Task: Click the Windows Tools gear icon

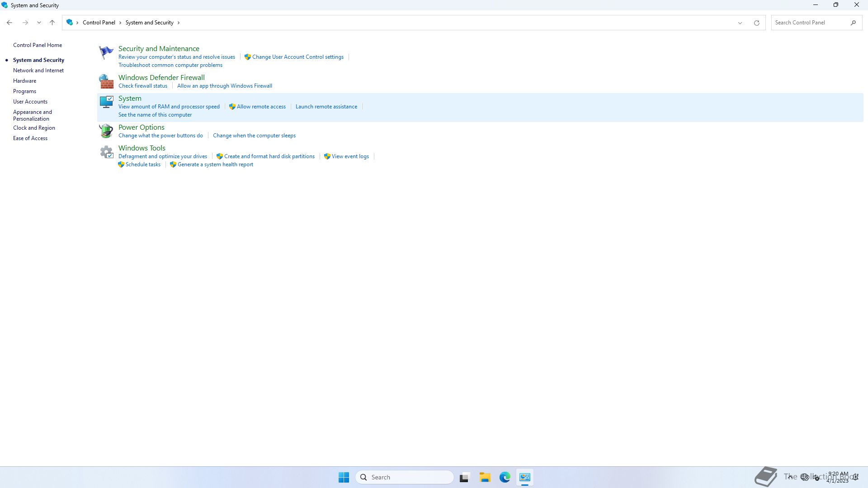Action: pyautogui.click(x=106, y=152)
